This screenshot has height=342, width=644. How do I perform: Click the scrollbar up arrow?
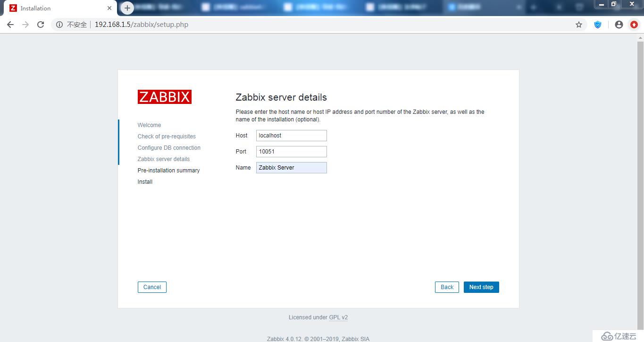pos(640,38)
